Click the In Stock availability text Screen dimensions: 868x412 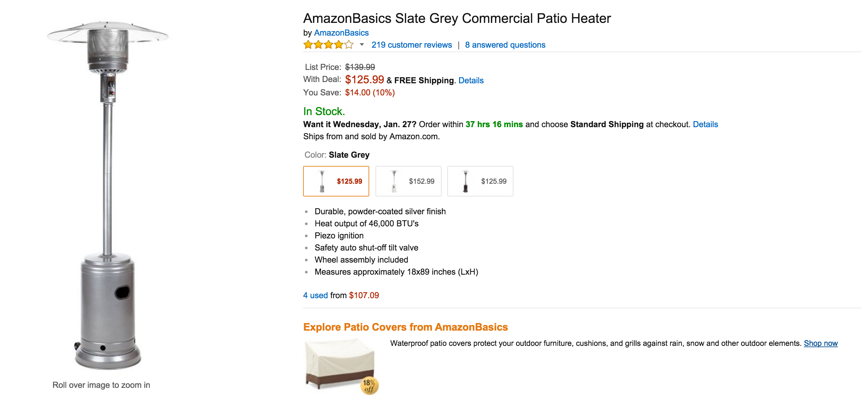324,111
